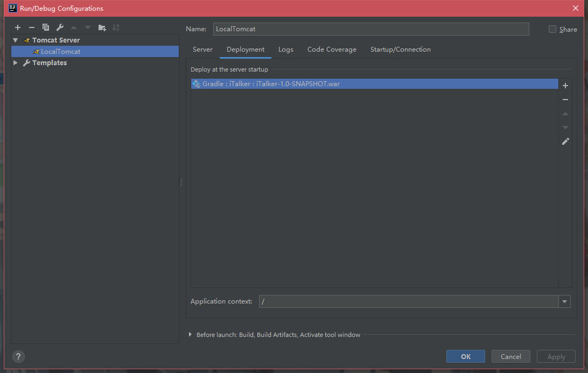Close the Run/Debug Configurations dialog
Image resolution: width=588 pixels, height=373 pixels.
pos(575,8)
